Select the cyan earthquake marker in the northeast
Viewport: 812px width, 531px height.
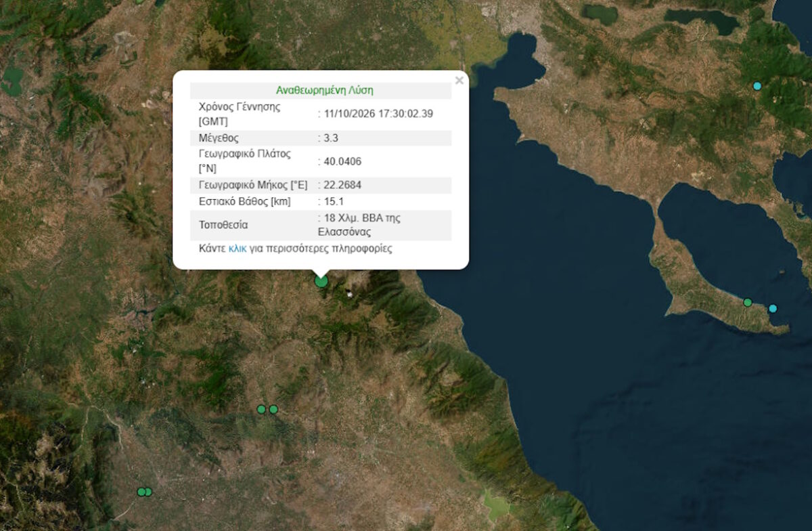[x=757, y=86]
